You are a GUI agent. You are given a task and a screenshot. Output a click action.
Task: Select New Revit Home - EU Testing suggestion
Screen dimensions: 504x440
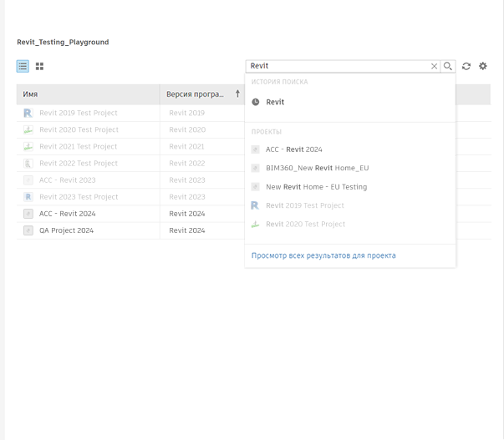pos(316,187)
